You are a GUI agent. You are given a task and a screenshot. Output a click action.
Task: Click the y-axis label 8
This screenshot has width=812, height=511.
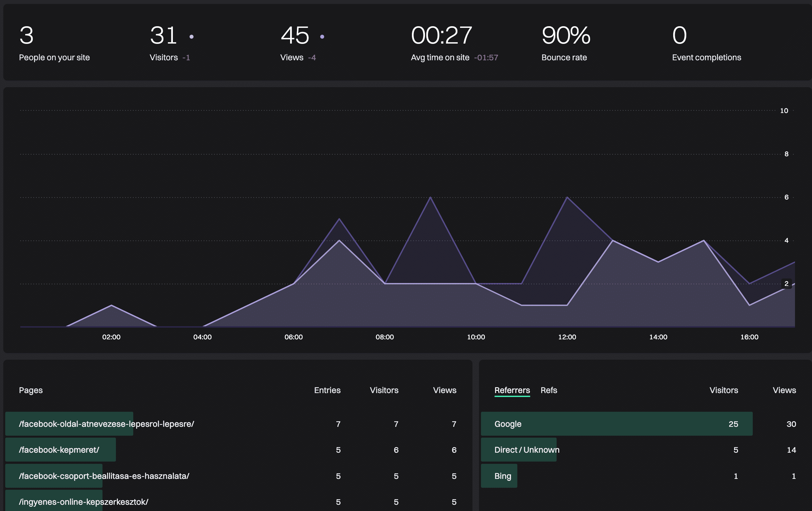point(786,154)
